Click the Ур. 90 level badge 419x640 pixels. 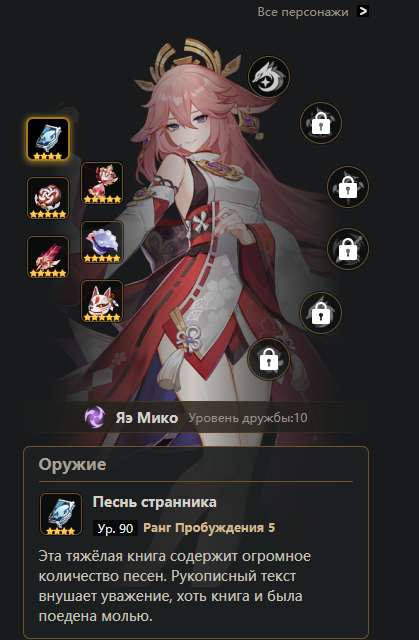tap(115, 528)
